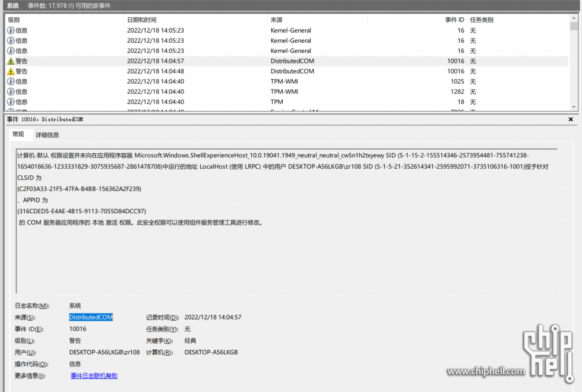Select event ID 1282 in the list
Image resolution: width=582 pixels, height=392 pixels.
[457, 91]
